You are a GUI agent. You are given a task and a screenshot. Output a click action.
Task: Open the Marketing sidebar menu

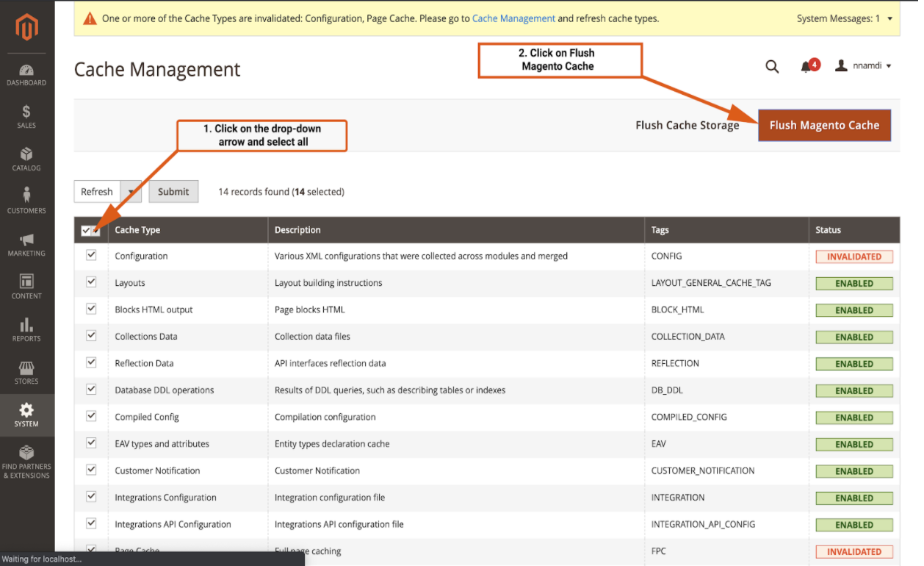[26, 246]
